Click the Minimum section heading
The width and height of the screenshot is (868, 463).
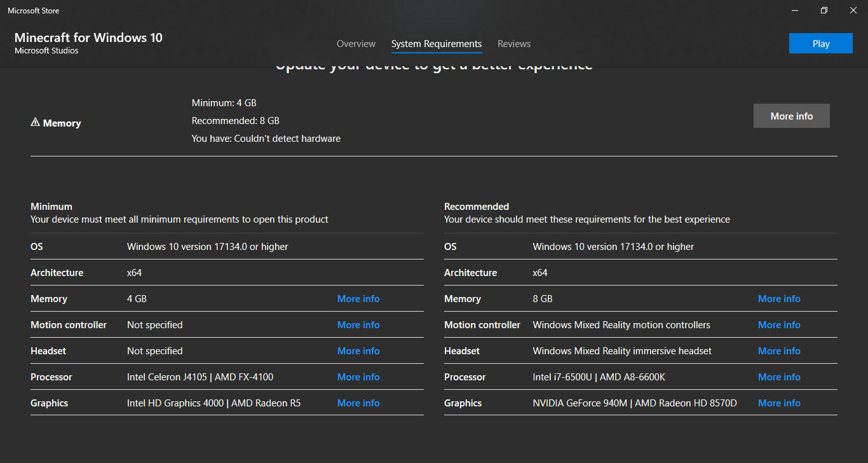coord(51,207)
